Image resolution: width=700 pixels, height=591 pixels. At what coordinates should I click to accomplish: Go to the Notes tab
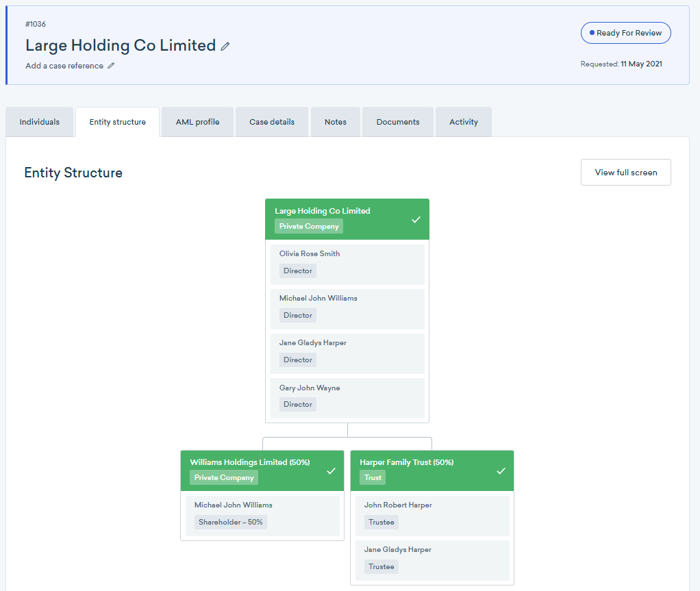pos(336,122)
